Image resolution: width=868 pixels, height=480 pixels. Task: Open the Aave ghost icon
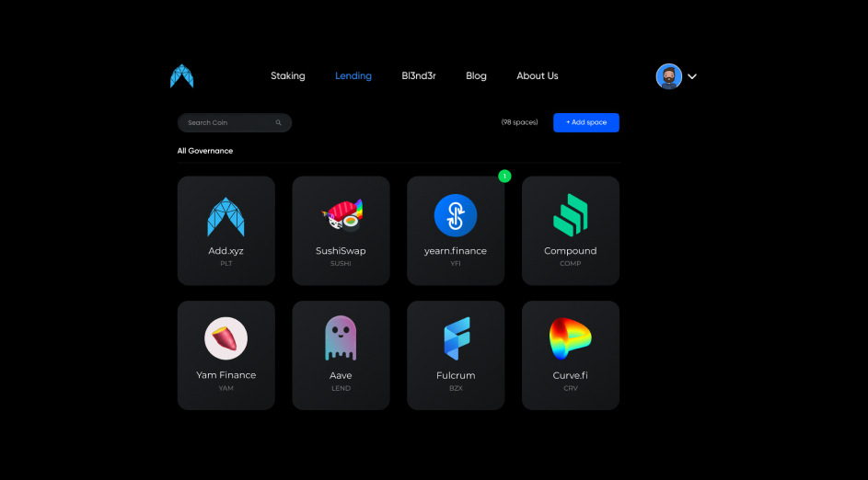[x=341, y=338]
